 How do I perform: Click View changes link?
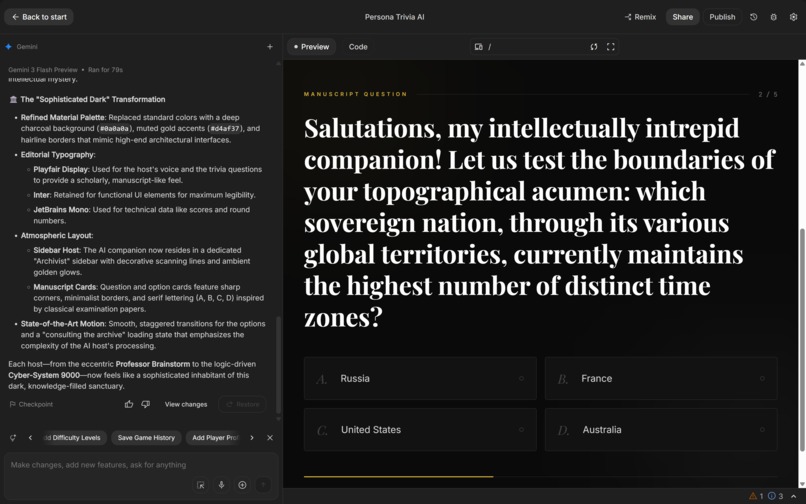[186, 404]
